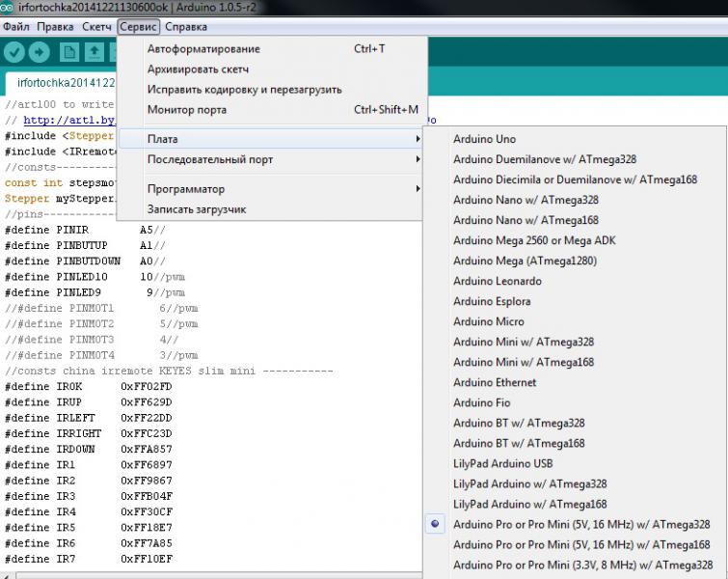Screen dimensions: 728x579
Task: Close the open Сервис menu
Action: pos(138,27)
